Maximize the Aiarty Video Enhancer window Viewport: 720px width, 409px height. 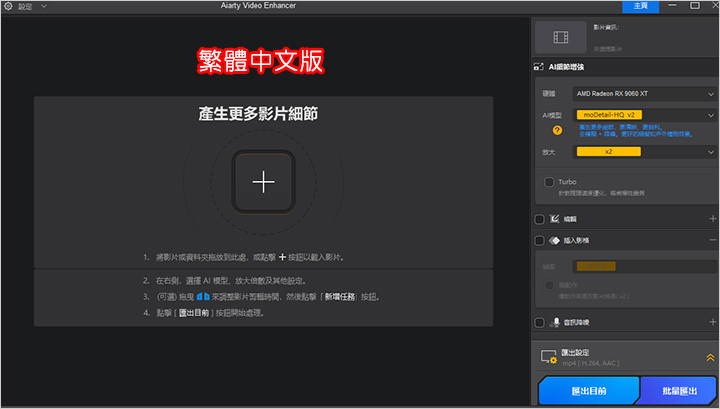pos(695,6)
